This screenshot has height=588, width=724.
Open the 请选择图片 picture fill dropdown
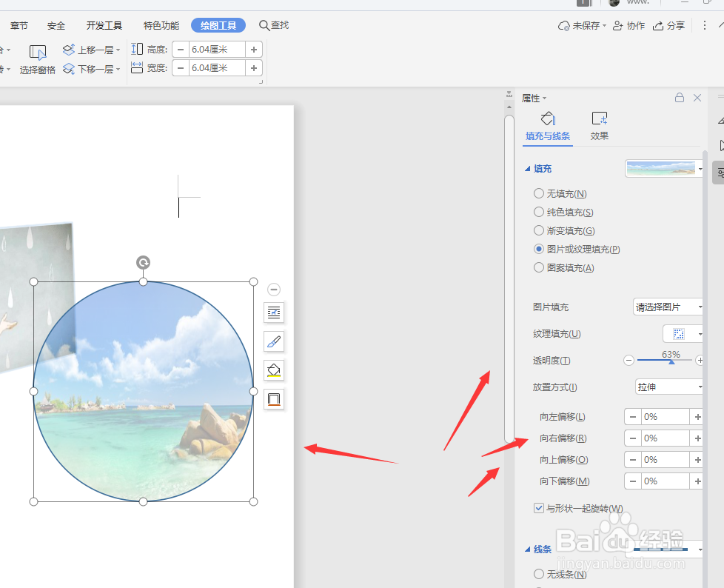pos(667,307)
